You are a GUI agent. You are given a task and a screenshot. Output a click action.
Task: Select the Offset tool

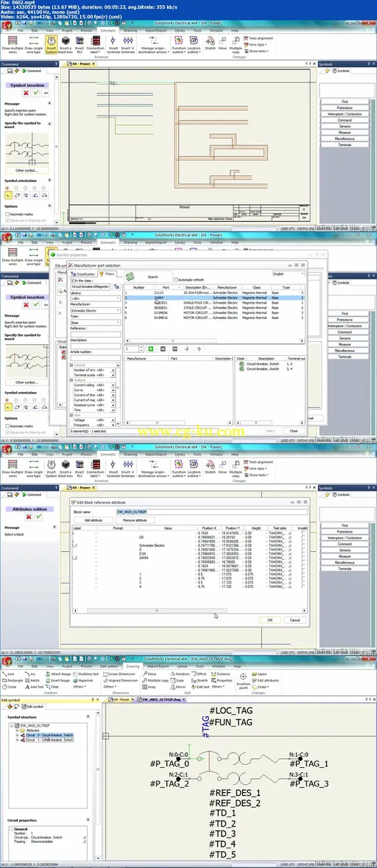[x=199, y=673]
